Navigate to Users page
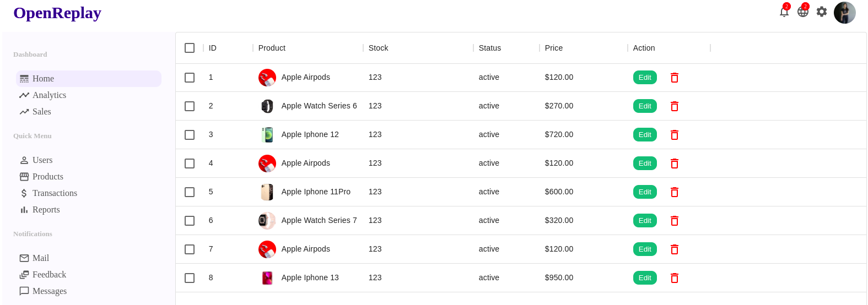Image resolution: width=868 pixels, height=305 pixels. pos(89,160)
